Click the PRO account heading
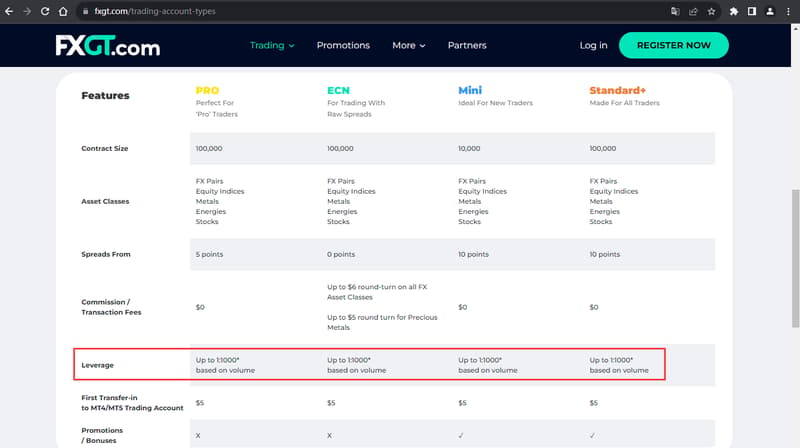 click(207, 90)
